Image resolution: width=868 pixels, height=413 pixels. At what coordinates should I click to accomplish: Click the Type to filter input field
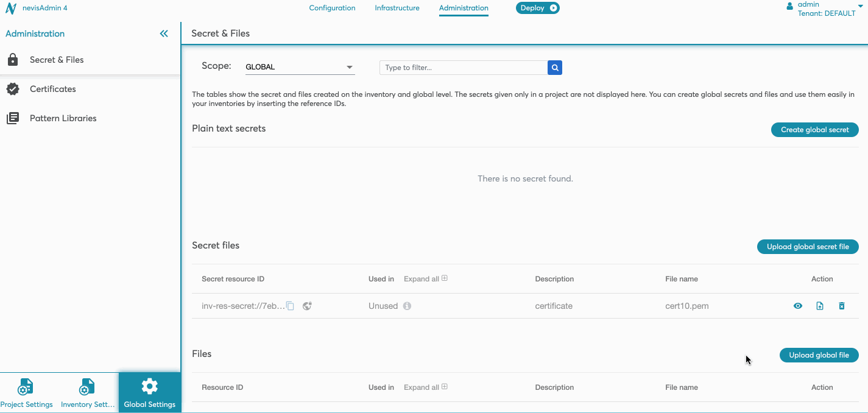[463, 68]
